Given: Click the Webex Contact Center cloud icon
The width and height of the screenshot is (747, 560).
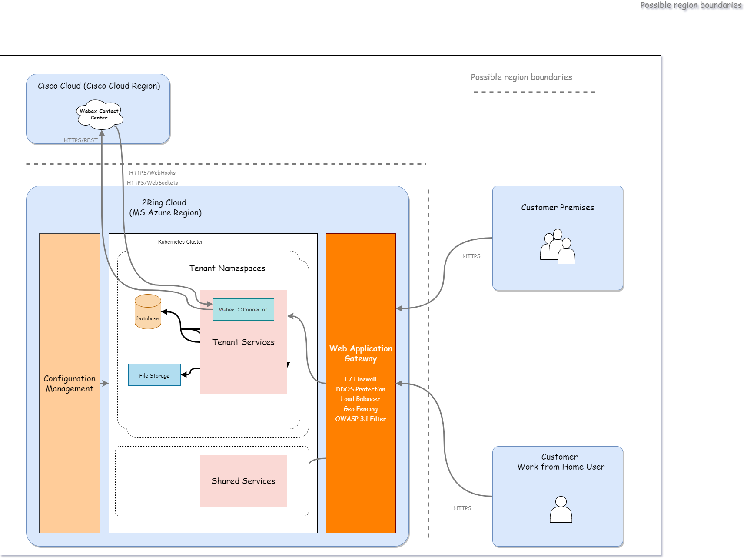Looking at the screenshot, I should (100, 115).
